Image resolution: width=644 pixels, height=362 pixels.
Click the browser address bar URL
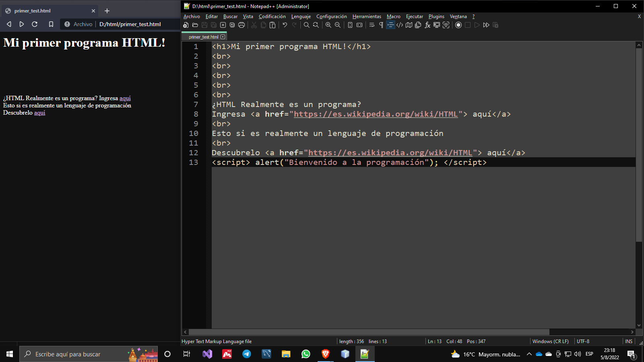(x=130, y=24)
